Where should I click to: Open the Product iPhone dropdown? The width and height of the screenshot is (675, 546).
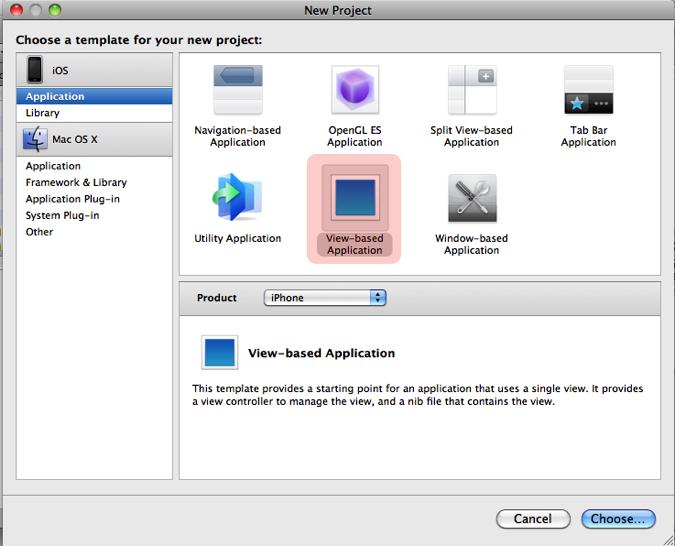325,298
